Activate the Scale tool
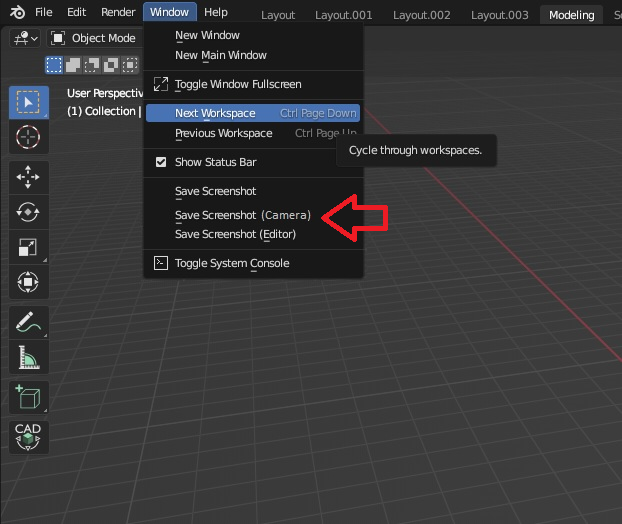Screen dimensions: 622x524 click(29, 247)
